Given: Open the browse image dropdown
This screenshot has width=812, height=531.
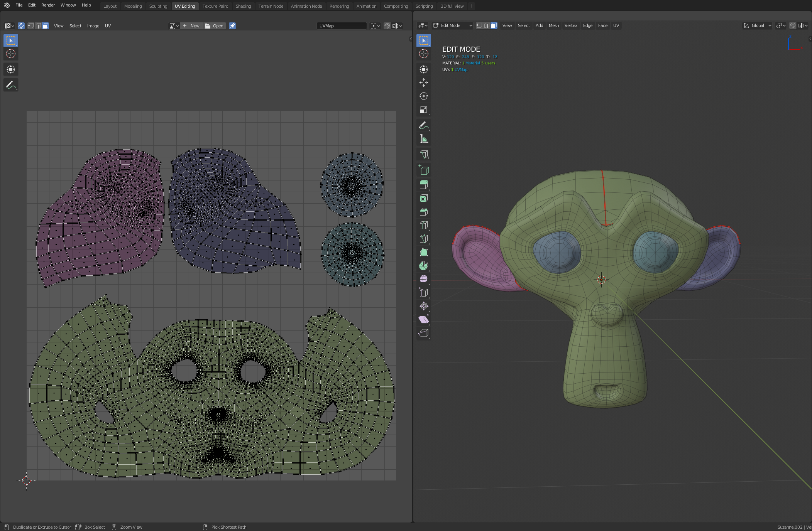Looking at the screenshot, I should pyautogui.click(x=174, y=26).
